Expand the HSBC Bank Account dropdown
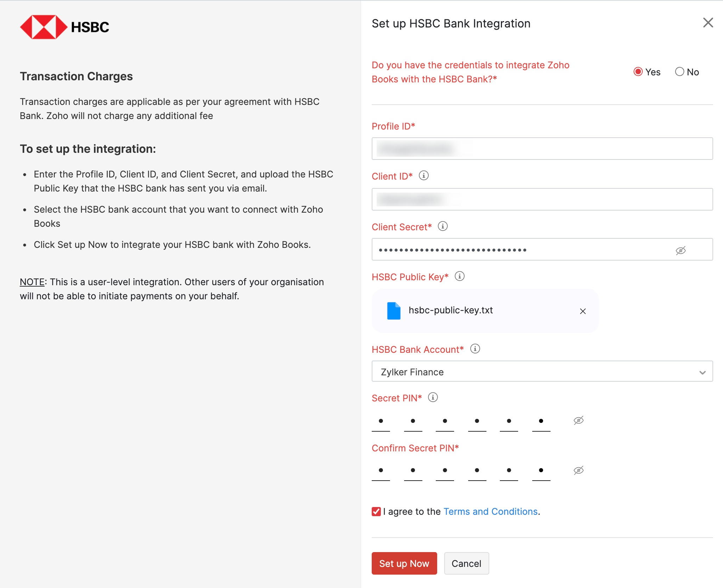 coord(702,372)
